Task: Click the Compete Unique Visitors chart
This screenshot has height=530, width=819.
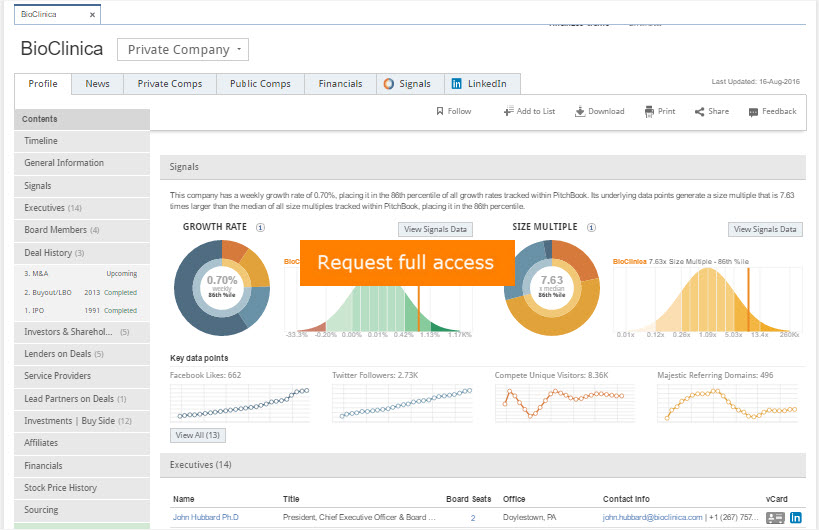Action: (x=565, y=403)
